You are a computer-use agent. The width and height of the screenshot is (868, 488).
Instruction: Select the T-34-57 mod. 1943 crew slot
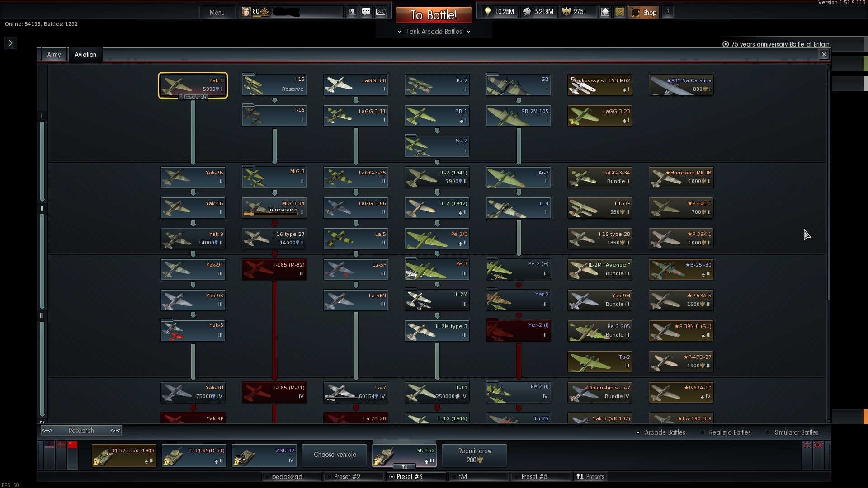coord(124,455)
